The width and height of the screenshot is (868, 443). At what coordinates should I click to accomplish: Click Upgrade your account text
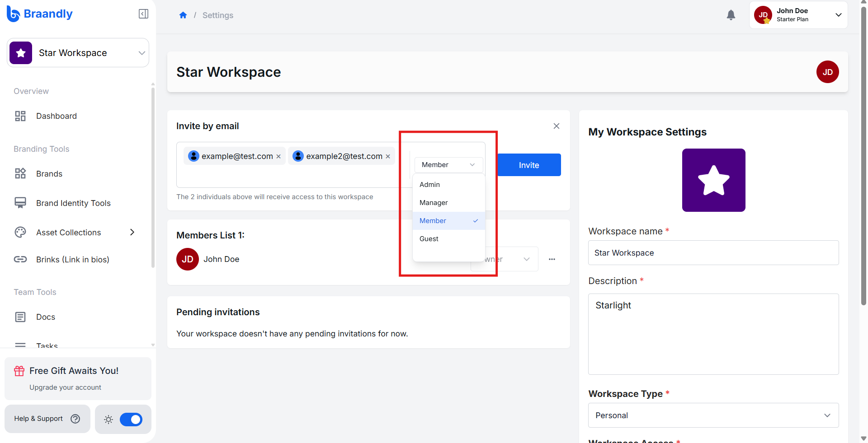(x=66, y=387)
